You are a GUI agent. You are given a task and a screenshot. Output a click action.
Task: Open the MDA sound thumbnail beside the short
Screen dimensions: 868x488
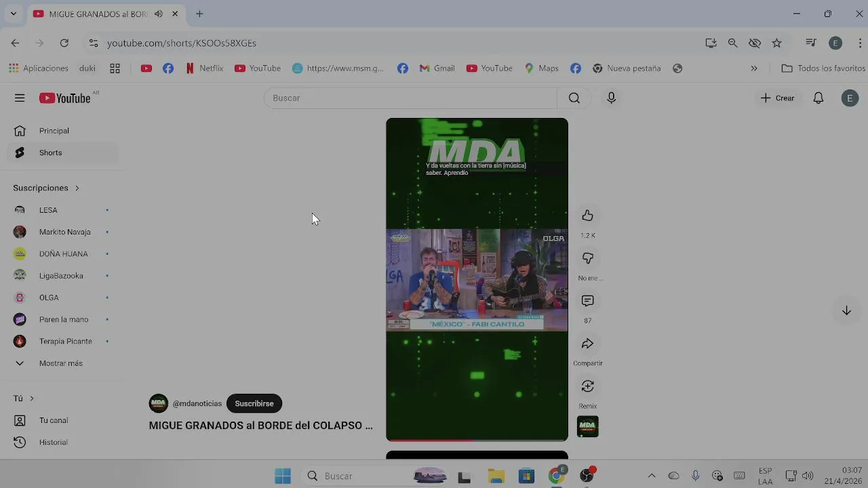pos(587,426)
